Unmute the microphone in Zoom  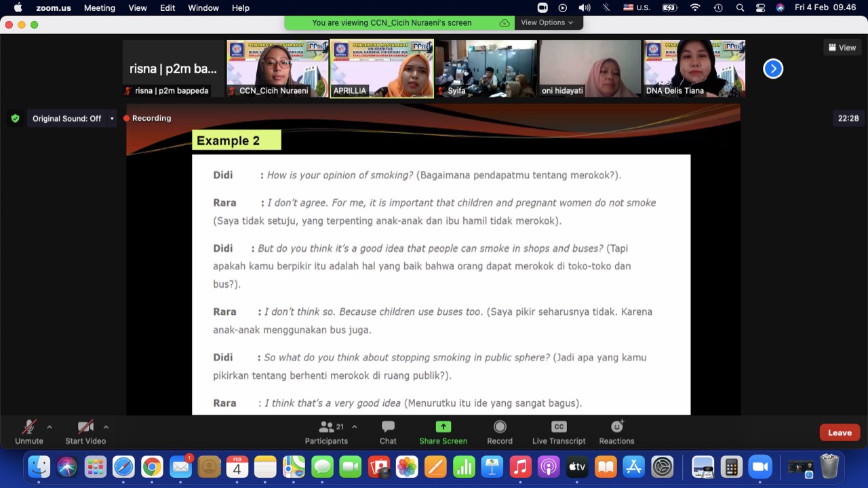[29, 432]
